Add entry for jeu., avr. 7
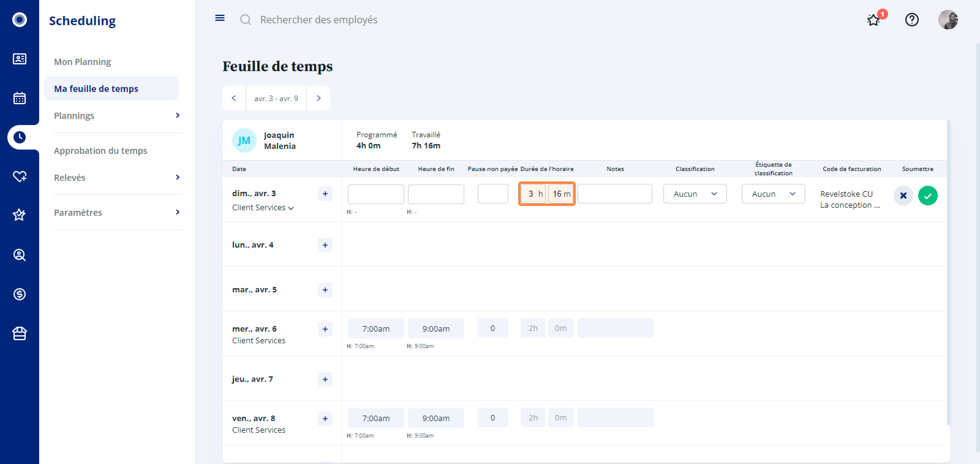Viewport: 980px width, 464px height. point(325,379)
